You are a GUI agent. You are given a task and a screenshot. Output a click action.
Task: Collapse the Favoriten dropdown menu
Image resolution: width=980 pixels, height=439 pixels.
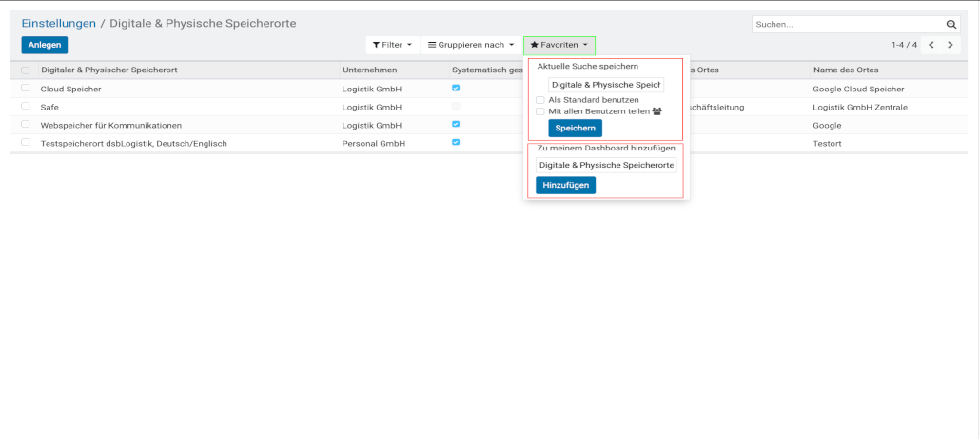coord(559,45)
